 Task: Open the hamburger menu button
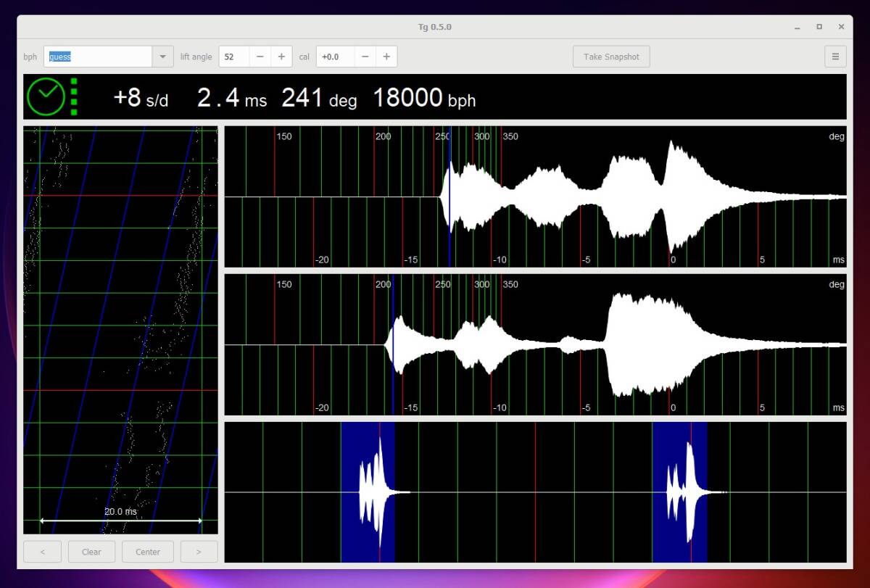835,57
